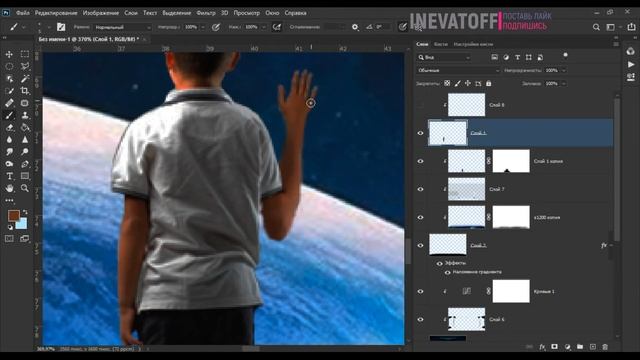Select the Elliptical Marquee tool

(x=9, y=66)
